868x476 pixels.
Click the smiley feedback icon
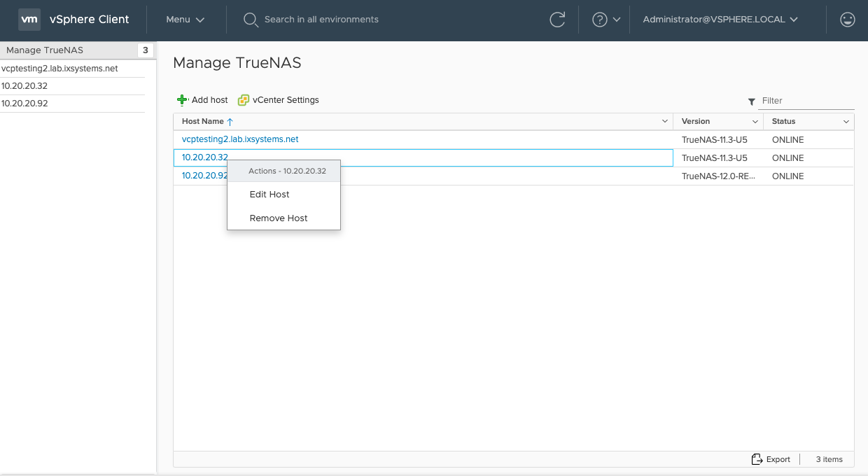coord(847,20)
